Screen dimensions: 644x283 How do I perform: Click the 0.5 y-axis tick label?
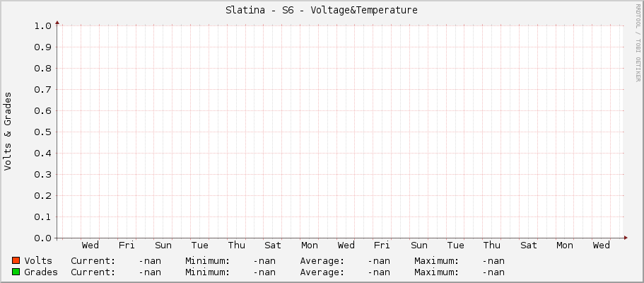click(x=42, y=132)
